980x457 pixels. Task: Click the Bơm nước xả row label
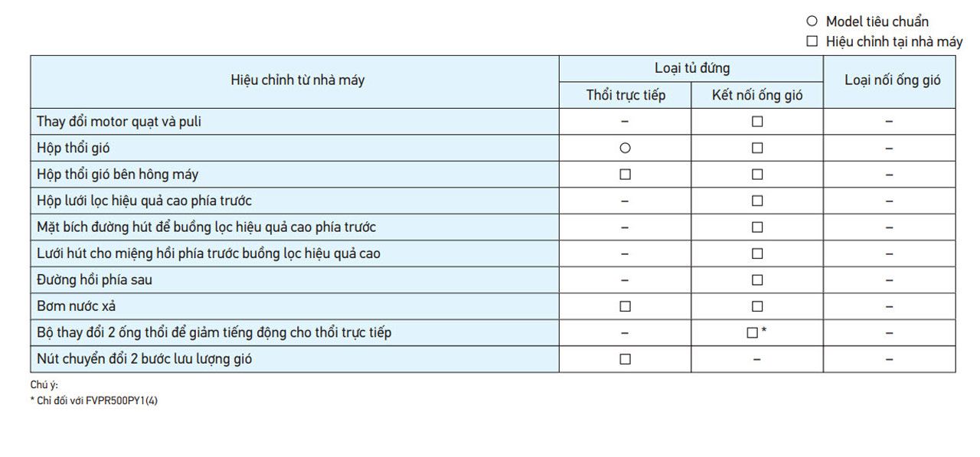[x=76, y=306]
